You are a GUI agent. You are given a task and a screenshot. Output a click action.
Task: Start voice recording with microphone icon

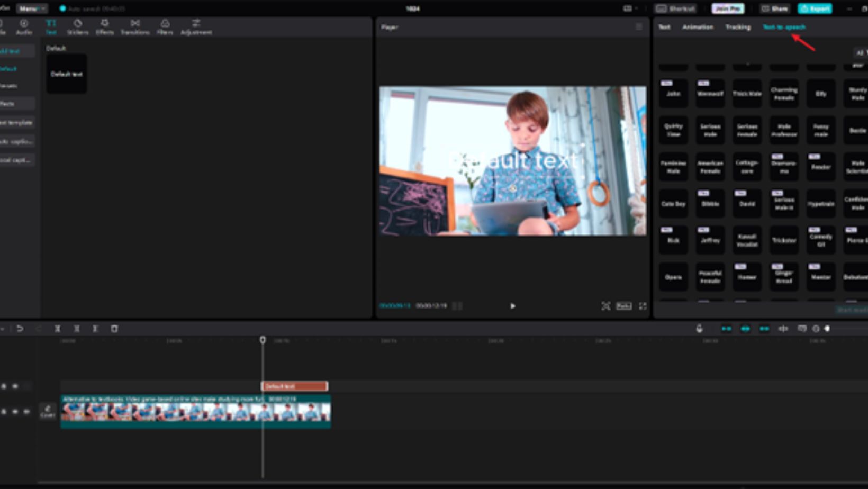click(x=699, y=329)
